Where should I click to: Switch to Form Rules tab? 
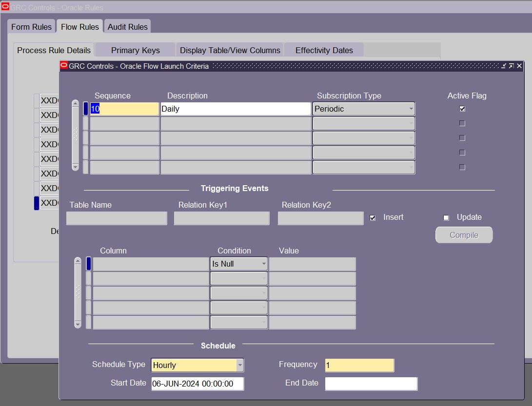pyautogui.click(x=31, y=27)
